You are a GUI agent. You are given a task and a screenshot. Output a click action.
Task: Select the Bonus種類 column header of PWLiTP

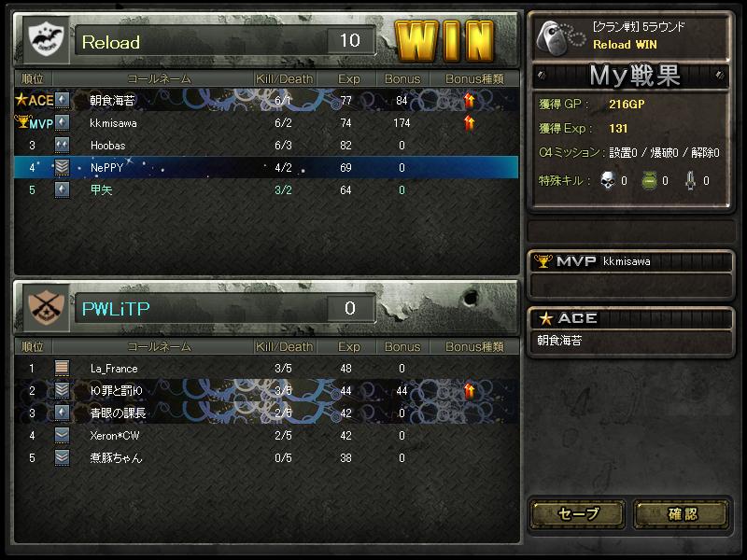[474, 346]
